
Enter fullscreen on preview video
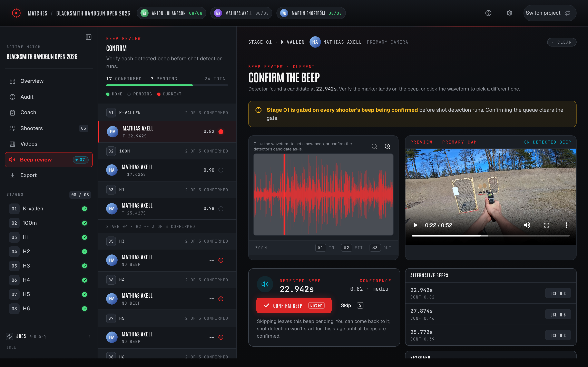[547, 225]
